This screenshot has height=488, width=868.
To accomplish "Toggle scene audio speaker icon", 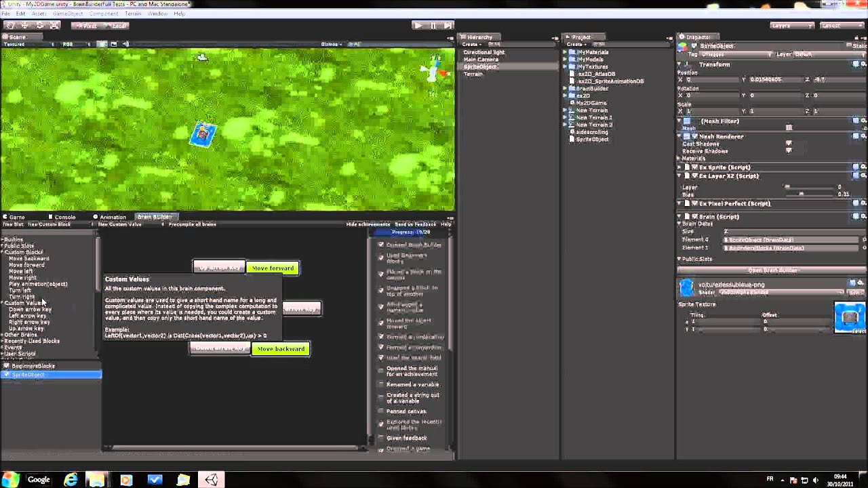I will 125,44.
